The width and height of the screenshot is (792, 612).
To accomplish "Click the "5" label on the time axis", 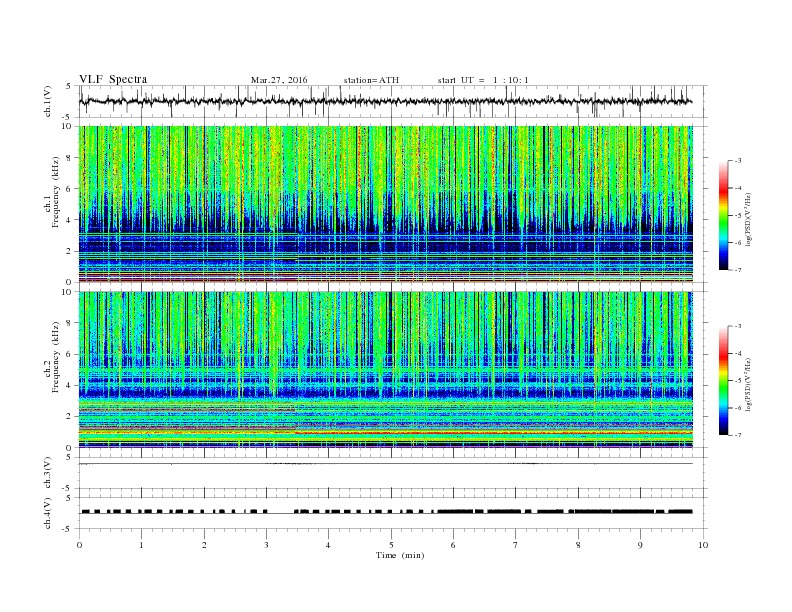I will pyautogui.click(x=391, y=545).
